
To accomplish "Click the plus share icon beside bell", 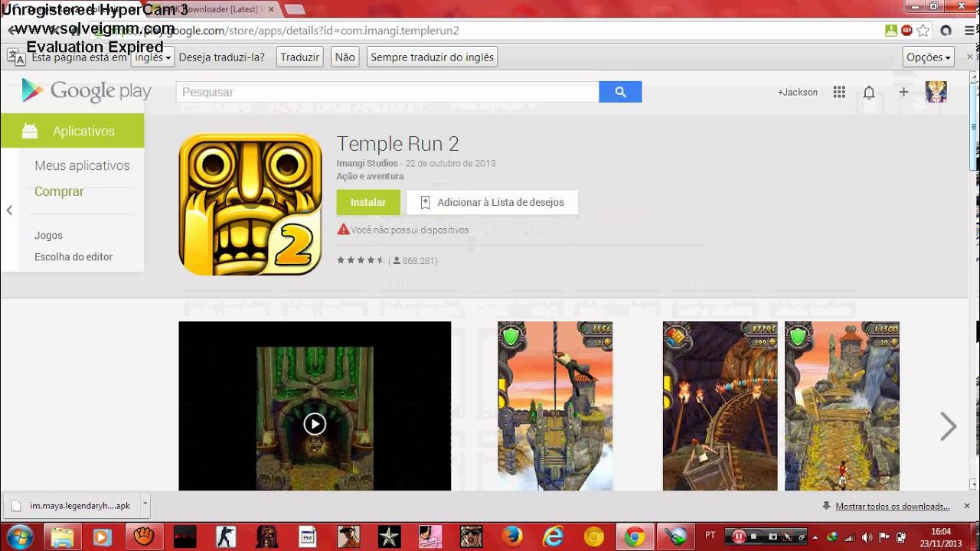I will (x=903, y=92).
